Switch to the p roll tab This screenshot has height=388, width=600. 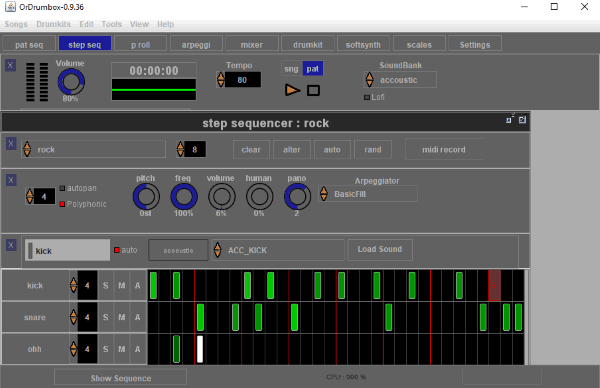140,44
